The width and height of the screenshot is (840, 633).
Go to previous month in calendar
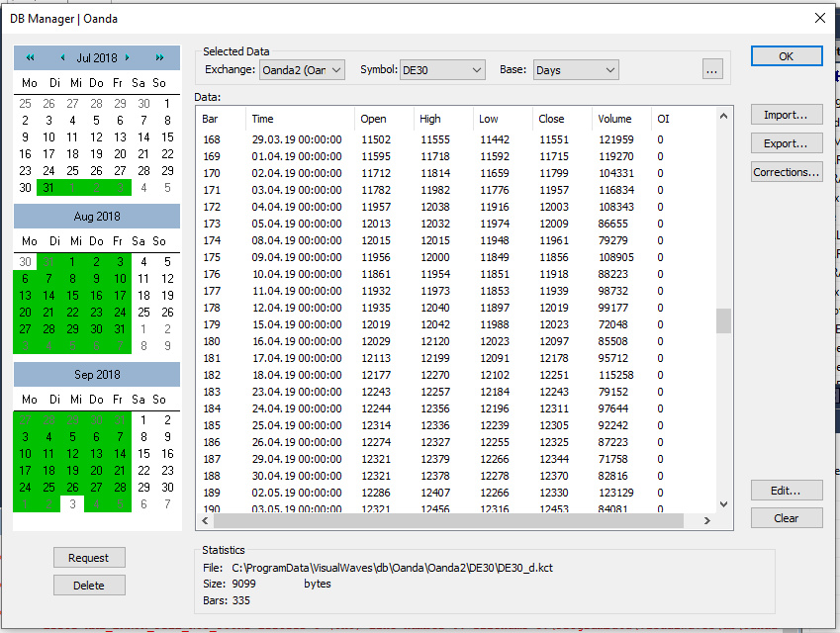pyautogui.click(x=62, y=57)
